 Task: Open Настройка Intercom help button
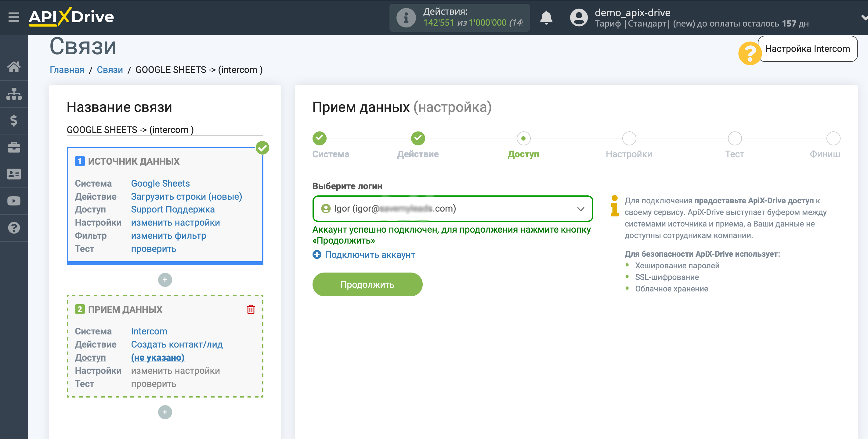point(807,49)
